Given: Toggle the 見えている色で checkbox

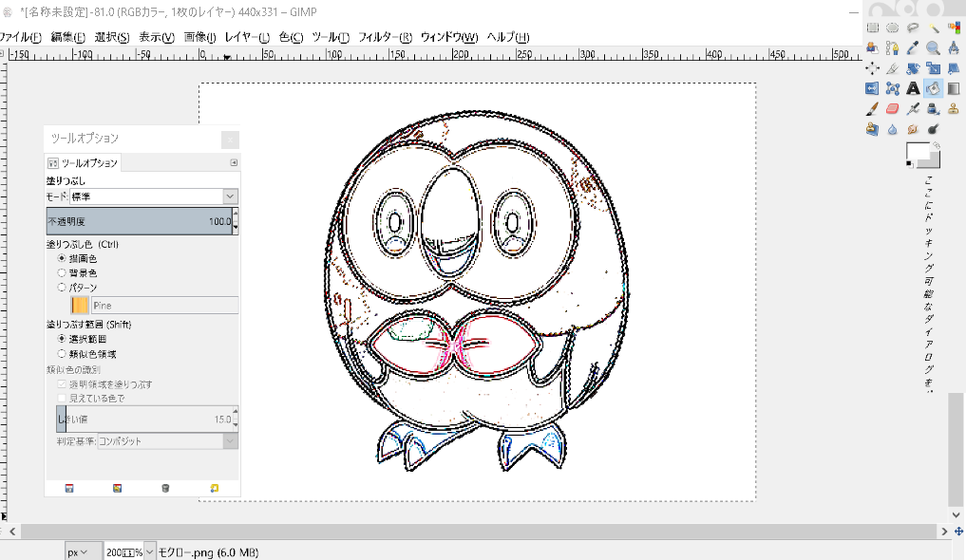Looking at the screenshot, I should point(62,398).
